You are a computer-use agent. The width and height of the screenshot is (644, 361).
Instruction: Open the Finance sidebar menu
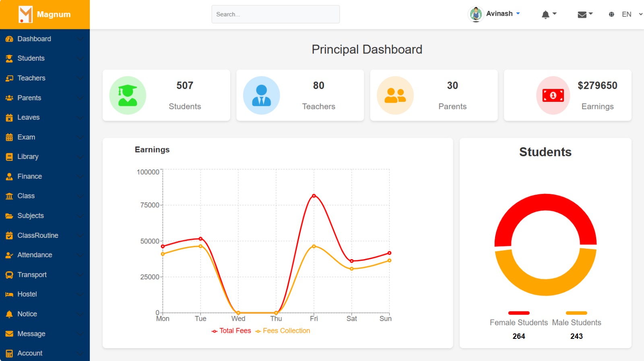coord(30,176)
